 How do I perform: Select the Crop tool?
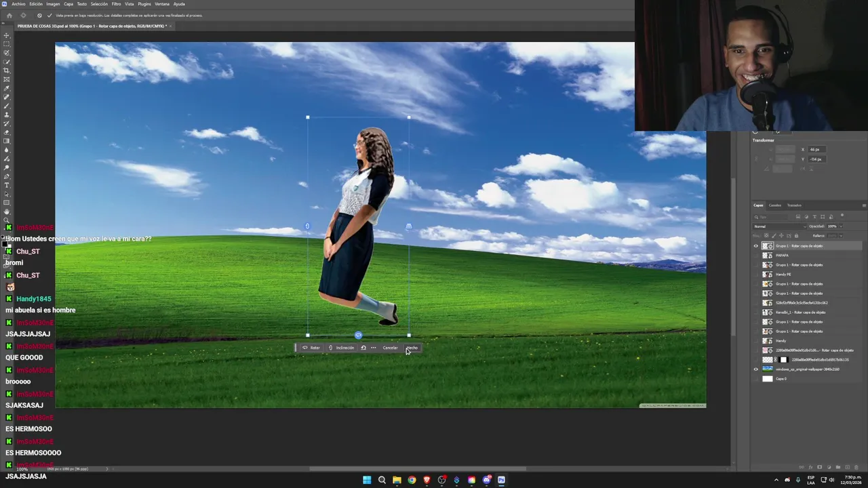pyautogui.click(x=7, y=70)
